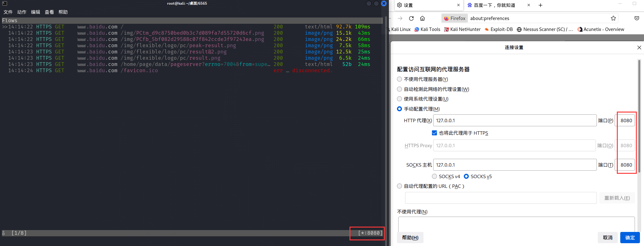Click the 取消 button
The width and height of the screenshot is (644, 246).
pyautogui.click(x=607, y=238)
